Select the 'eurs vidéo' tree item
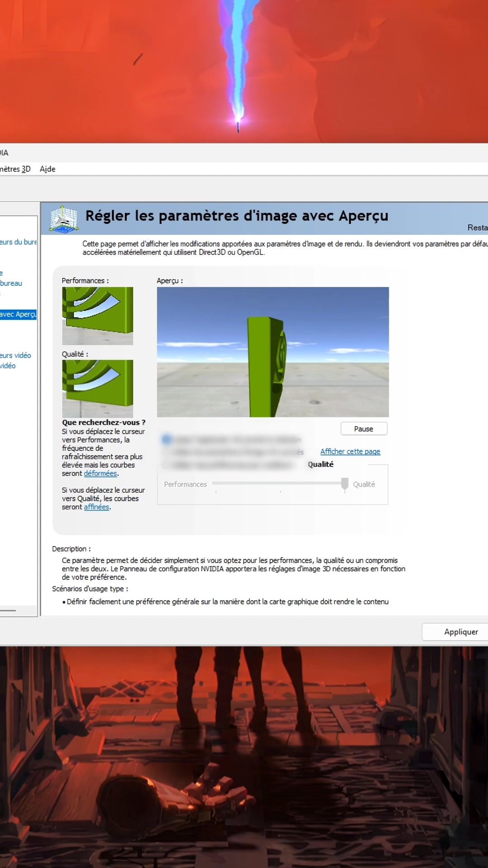The height and width of the screenshot is (868, 488). point(15,355)
